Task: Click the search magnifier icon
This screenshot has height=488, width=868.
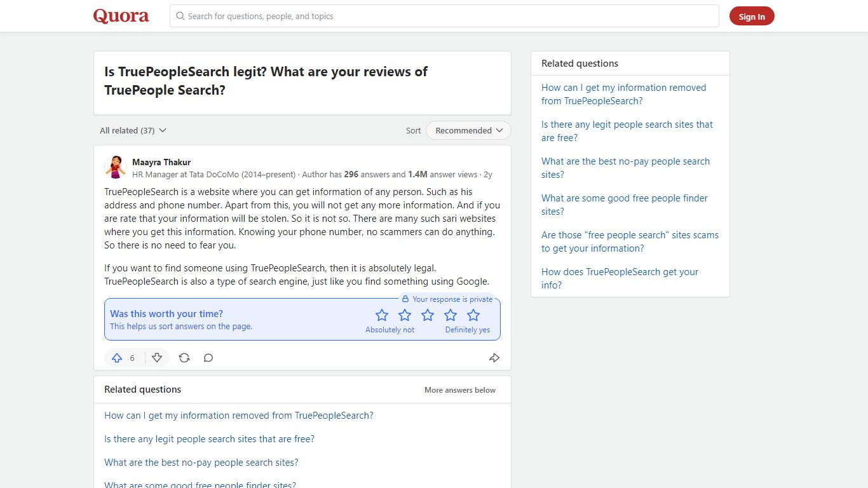Action: coord(180,16)
